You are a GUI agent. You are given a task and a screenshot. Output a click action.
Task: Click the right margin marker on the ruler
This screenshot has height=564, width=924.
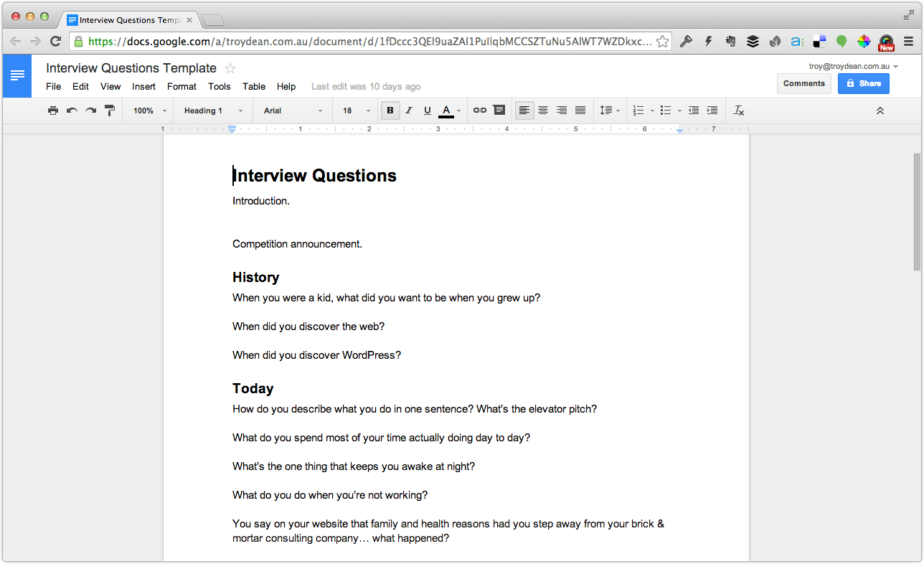pos(679,131)
